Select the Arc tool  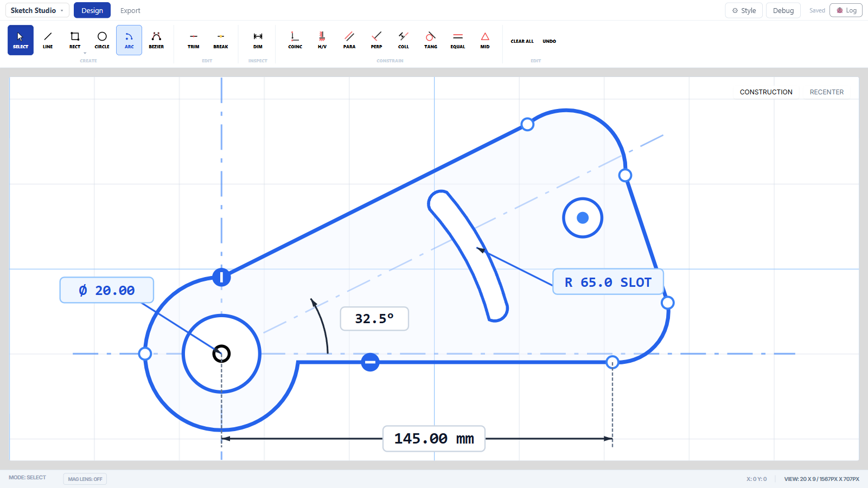point(129,40)
